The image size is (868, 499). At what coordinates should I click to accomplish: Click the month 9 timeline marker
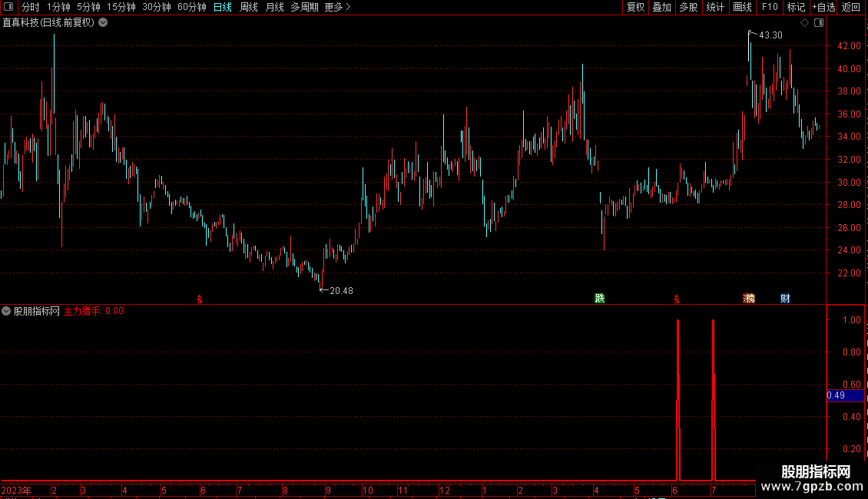tap(328, 490)
